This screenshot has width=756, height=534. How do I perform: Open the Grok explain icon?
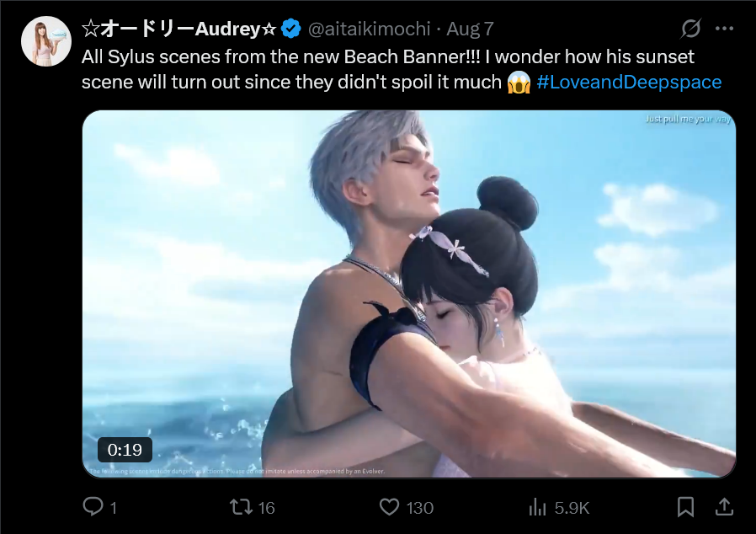[690, 29]
